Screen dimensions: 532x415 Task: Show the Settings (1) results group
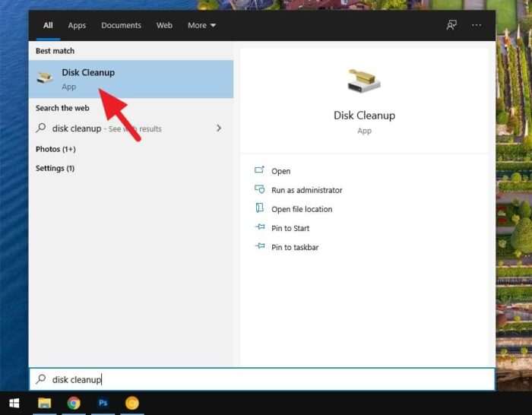click(x=55, y=168)
